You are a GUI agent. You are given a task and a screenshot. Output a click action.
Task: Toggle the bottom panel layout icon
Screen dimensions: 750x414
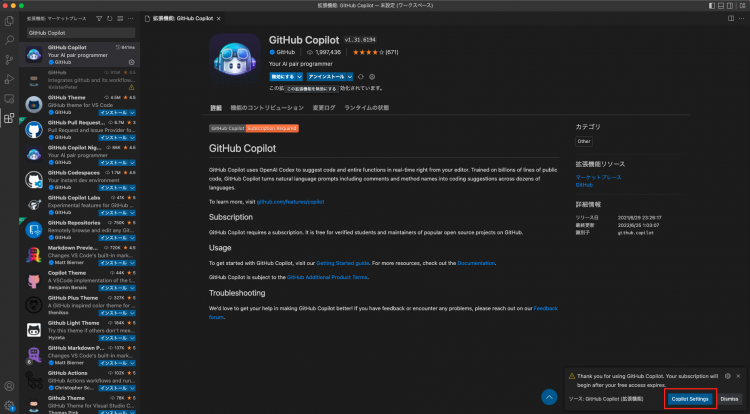pos(721,6)
